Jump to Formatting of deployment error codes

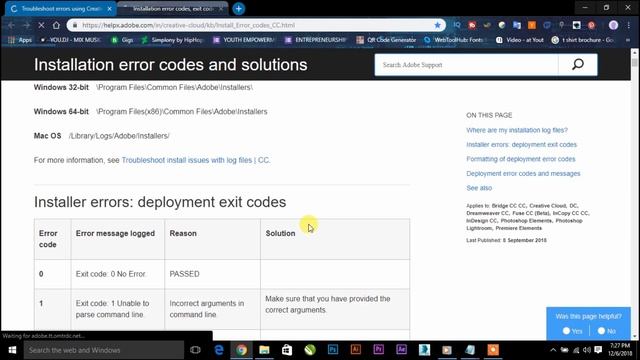point(520,159)
